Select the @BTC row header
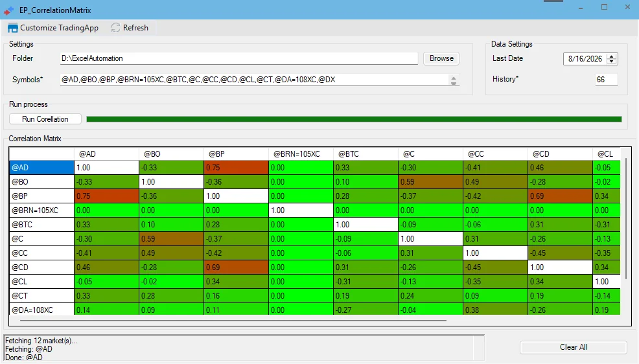Screen dimensions: 639x364 point(41,224)
